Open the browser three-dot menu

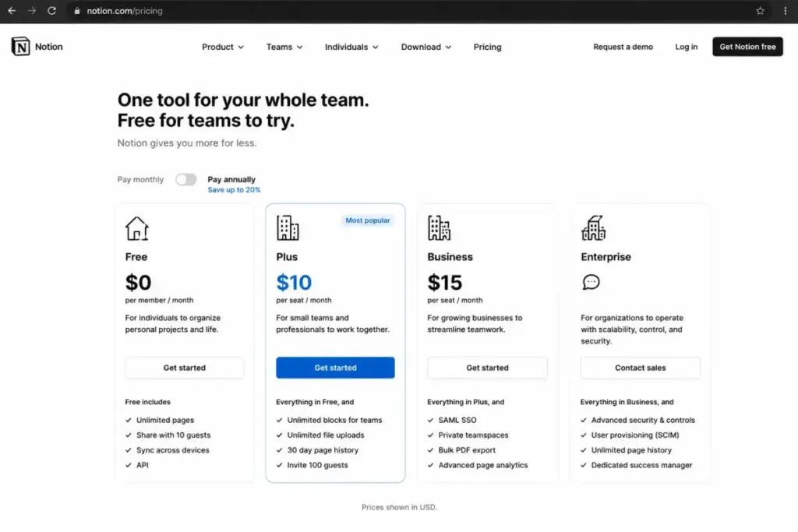tap(785, 11)
